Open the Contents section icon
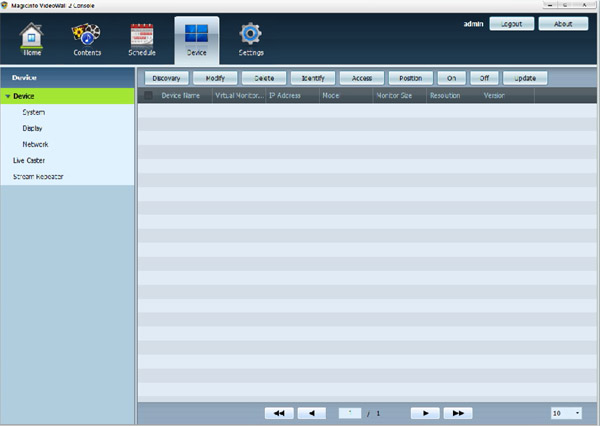Image resolution: width=600 pixels, height=426 pixels. (87, 36)
